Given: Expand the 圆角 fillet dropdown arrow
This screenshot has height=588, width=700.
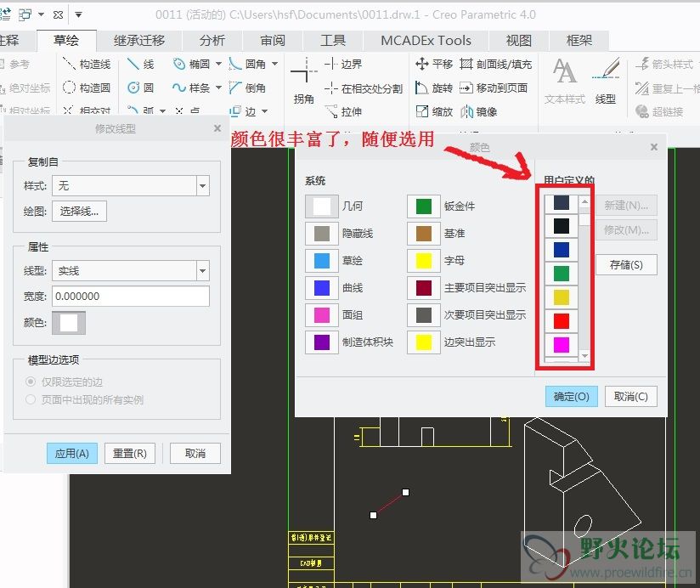Looking at the screenshot, I should 275,65.
